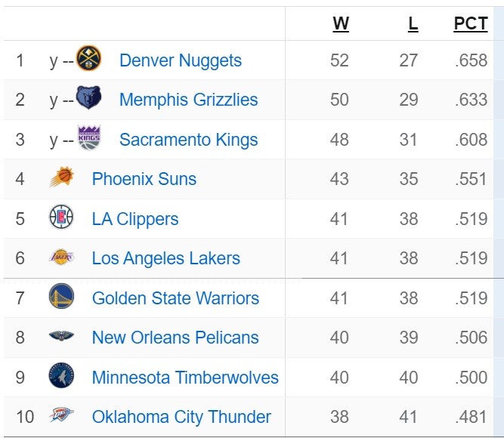Click the Oklahoma City Thunder logo

[61, 415]
